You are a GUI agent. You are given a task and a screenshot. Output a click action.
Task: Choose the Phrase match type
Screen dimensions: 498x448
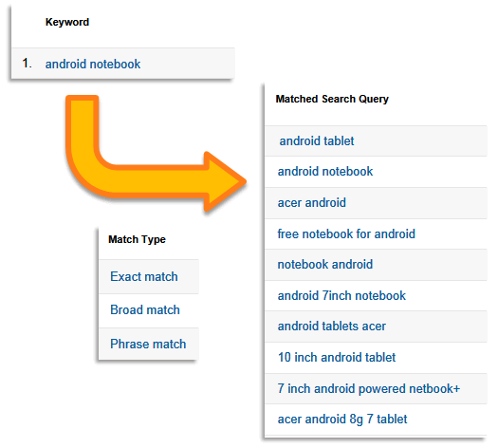coord(148,344)
